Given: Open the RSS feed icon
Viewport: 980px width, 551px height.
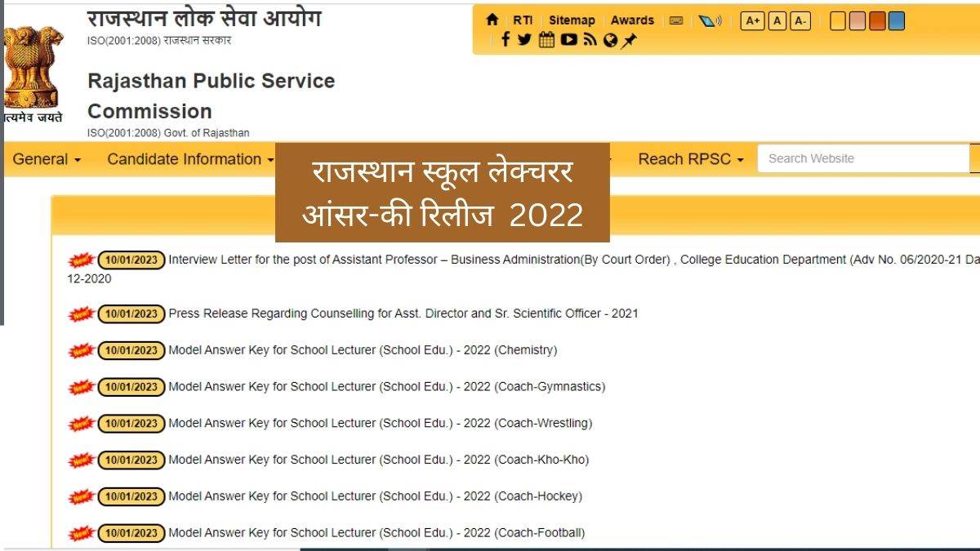Looking at the screenshot, I should click(x=590, y=40).
